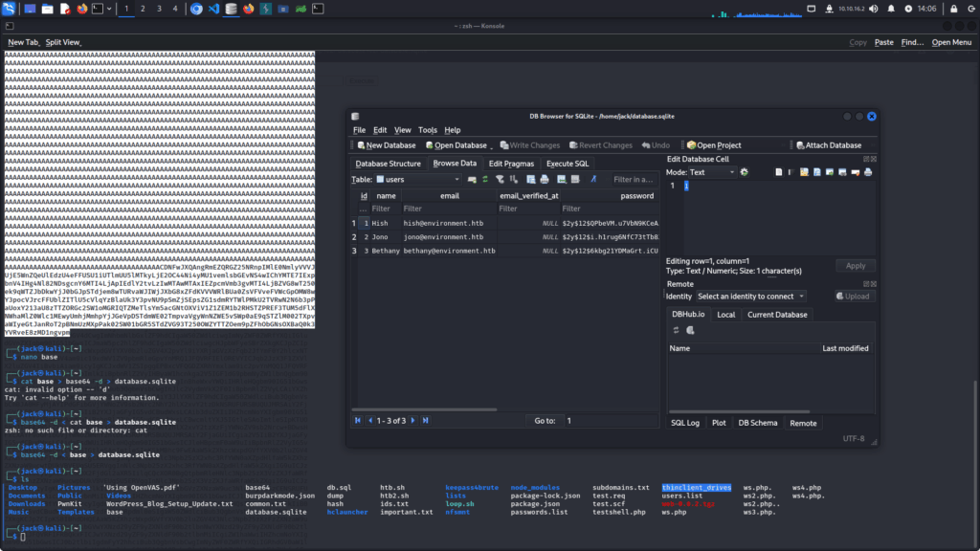Open the file manager from top panel
This screenshot has height=551, width=980.
coord(48,9)
